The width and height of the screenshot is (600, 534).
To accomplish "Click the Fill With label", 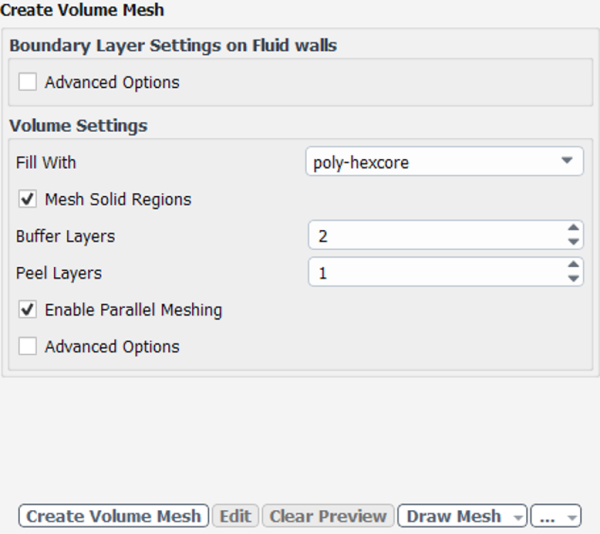I will 46,162.
